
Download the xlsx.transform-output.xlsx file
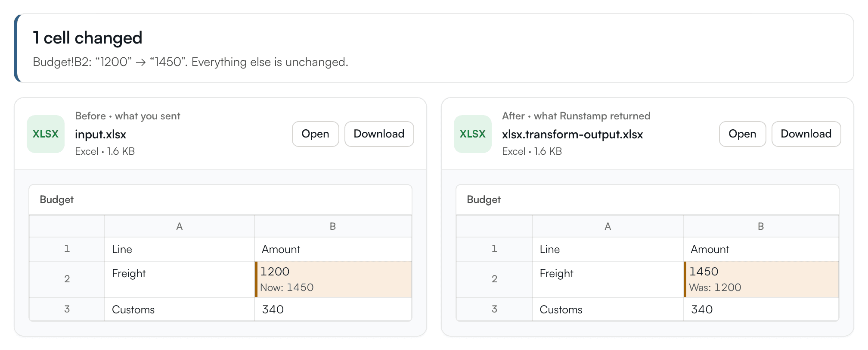(x=806, y=134)
